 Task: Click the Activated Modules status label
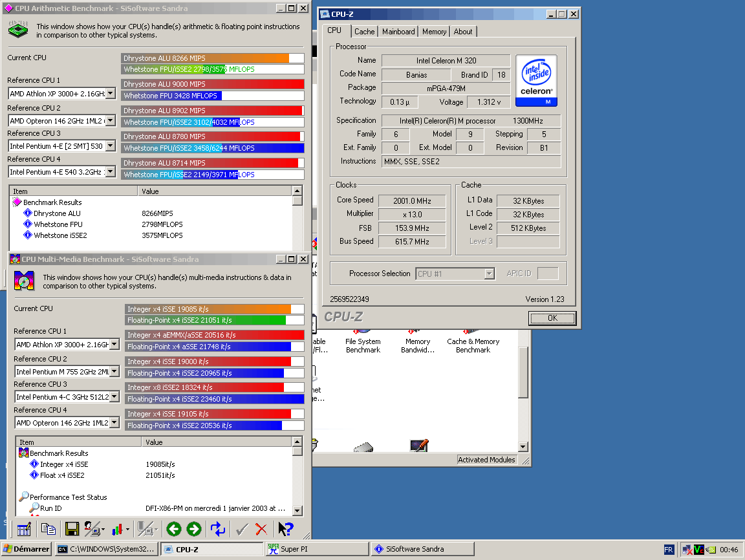point(486,460)
